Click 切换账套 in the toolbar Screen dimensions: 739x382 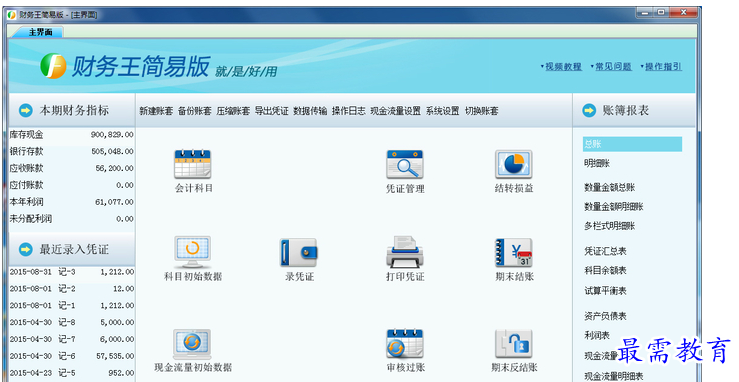point(481,111)
